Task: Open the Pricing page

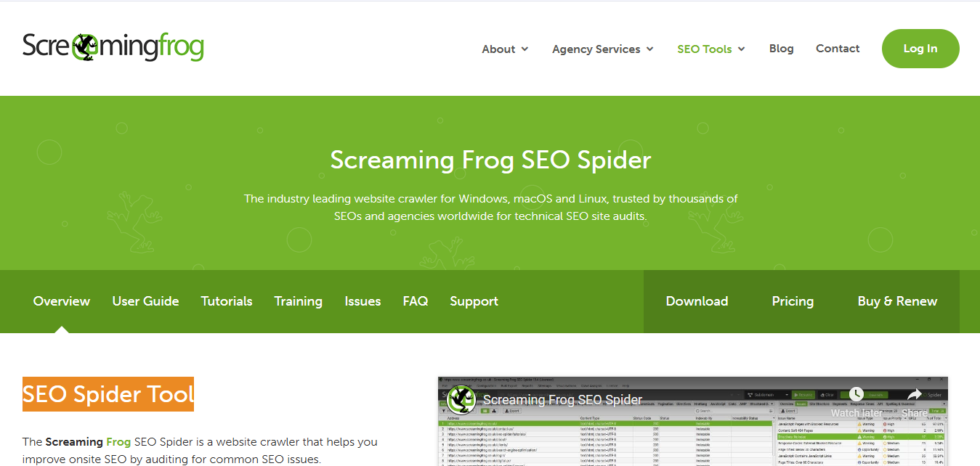Action: 793,301
